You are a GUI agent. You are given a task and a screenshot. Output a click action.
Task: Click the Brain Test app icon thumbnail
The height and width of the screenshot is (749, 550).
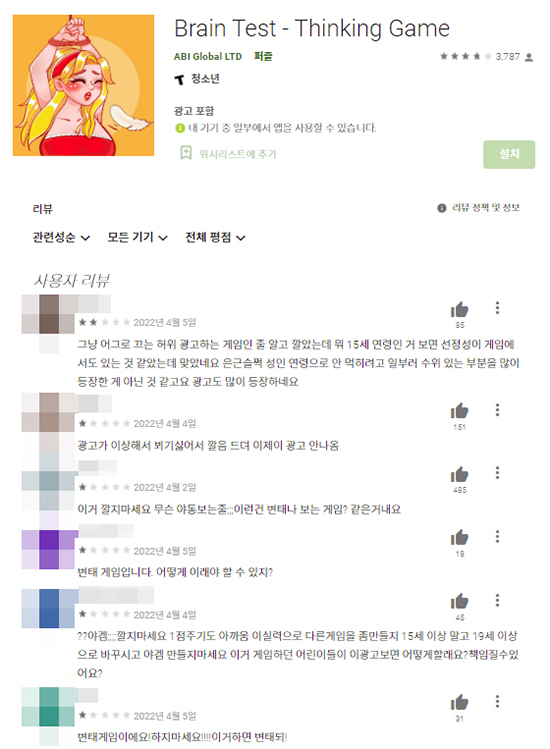pos(83,85)
